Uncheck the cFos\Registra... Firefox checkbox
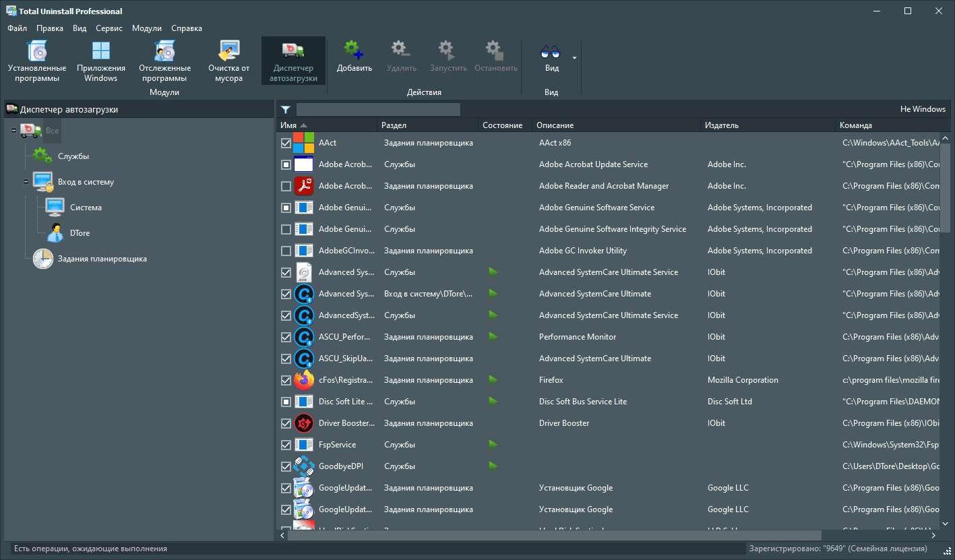 (x=286, y=380)
